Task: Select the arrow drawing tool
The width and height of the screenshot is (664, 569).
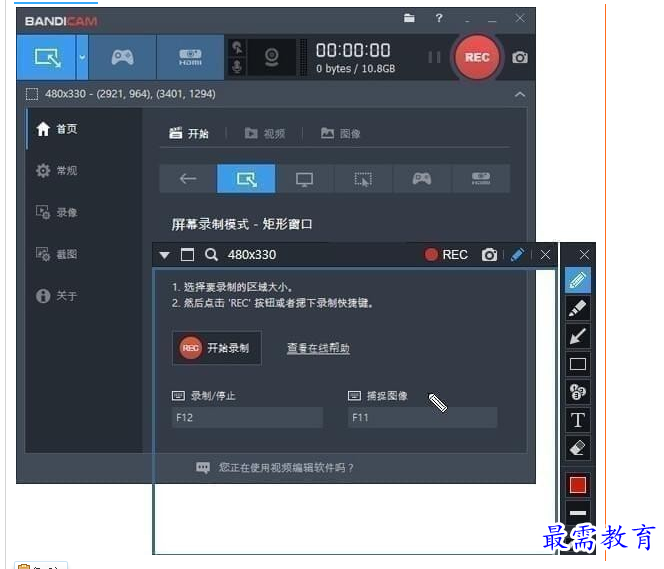Action: pyautogui.click(x=578, y=336)
